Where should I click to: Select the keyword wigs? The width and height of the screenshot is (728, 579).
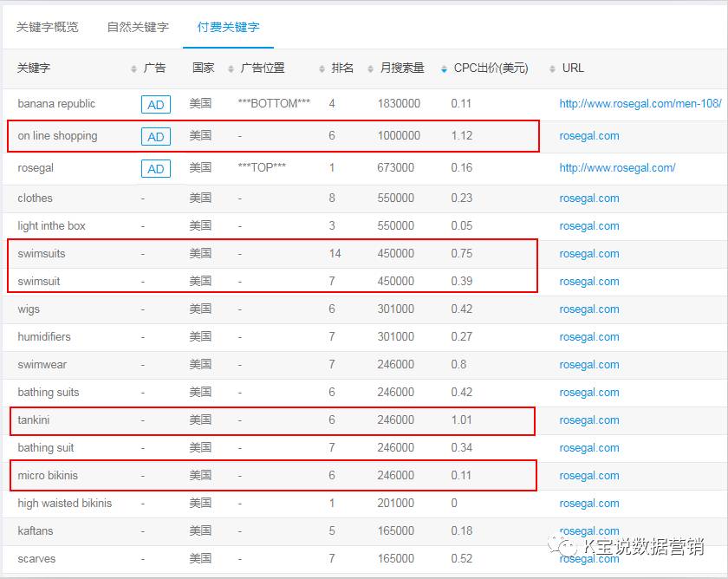(29, 309)
